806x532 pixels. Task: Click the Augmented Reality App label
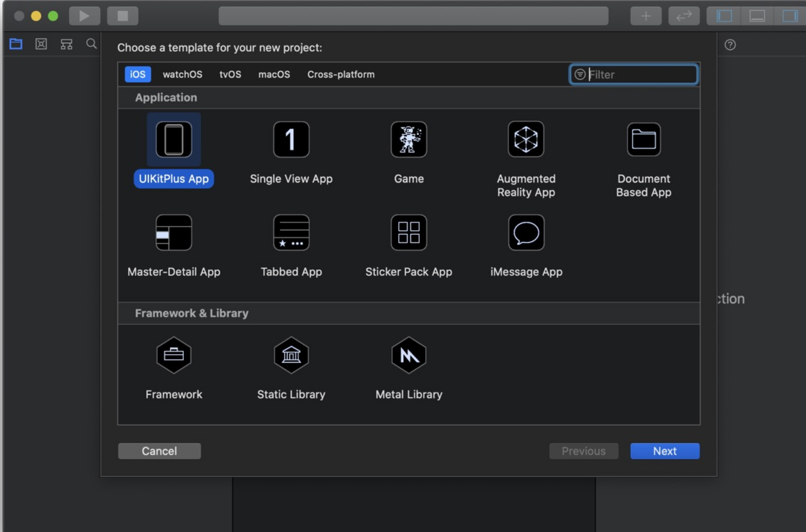click(x=526, y=185)
